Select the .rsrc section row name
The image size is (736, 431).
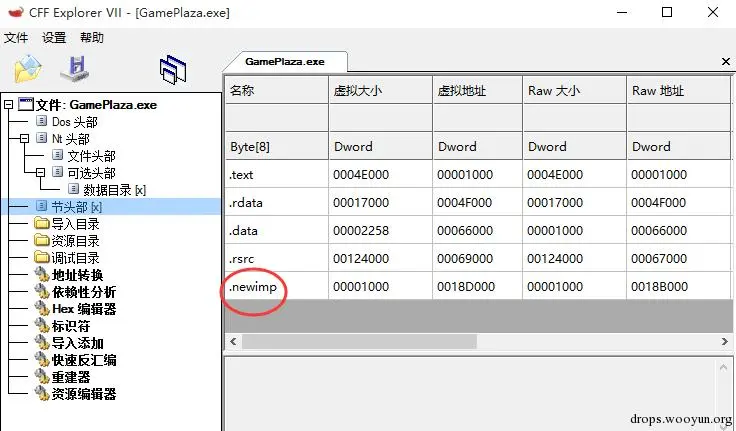pyautogui.click(x=242, y=259)
